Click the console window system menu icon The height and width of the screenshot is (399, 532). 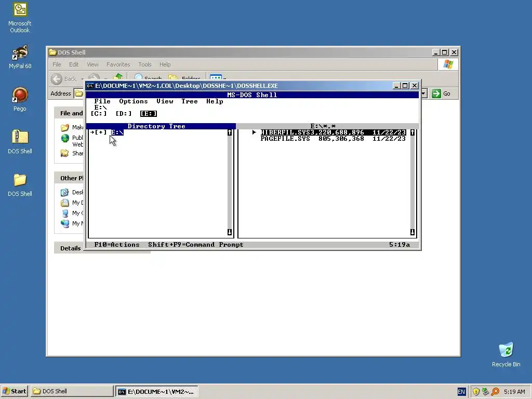(x=90, y=86)
